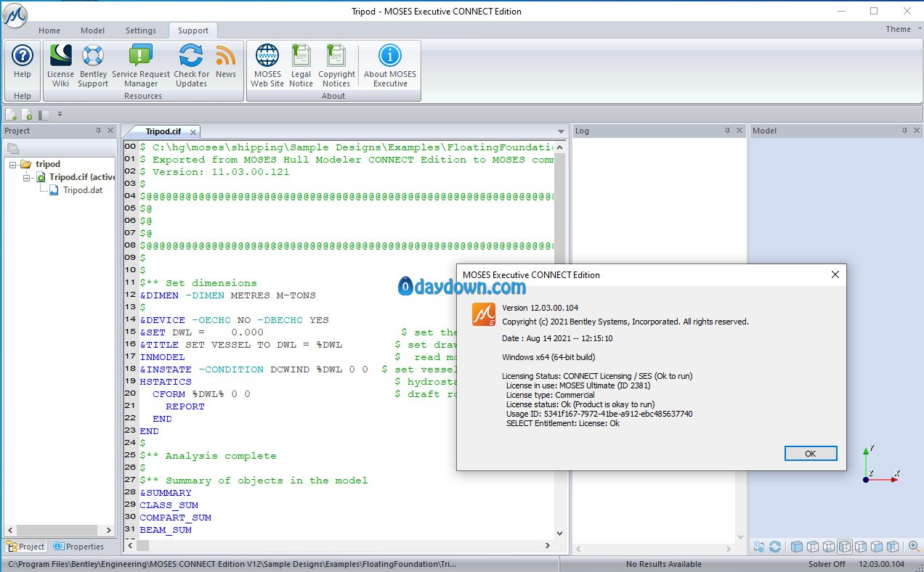The height and width of the screenshot is (572, 924).
Task: Zoom in the Model view
Action: click(x=914, y=547)
